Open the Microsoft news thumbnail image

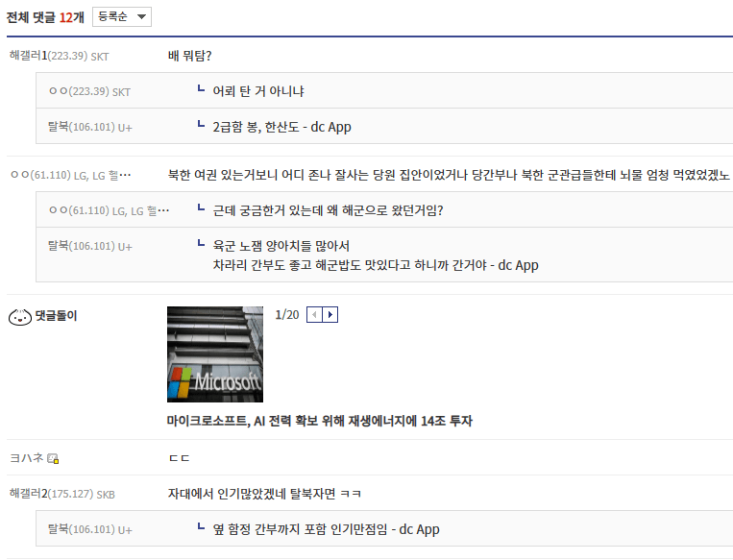pyautogui.click(x=214, y=353)
